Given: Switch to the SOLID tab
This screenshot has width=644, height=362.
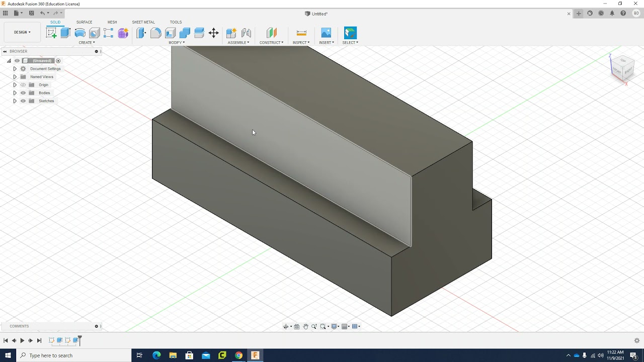Looking at the screenshot, I should (x=55, y=22).
